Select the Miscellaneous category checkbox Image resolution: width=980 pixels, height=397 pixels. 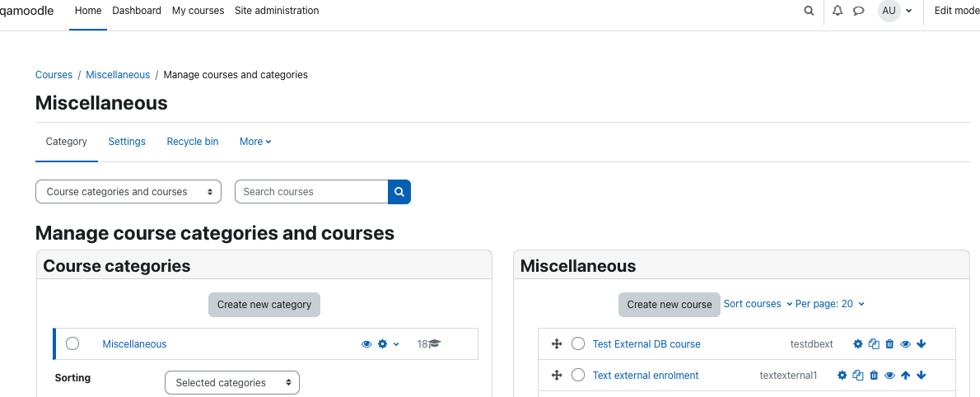tap(72, 343)
